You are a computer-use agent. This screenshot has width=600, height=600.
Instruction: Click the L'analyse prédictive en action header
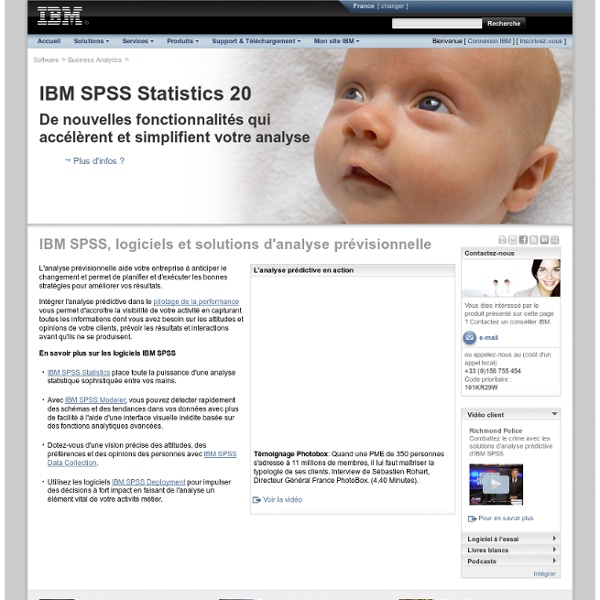(352, 270)
